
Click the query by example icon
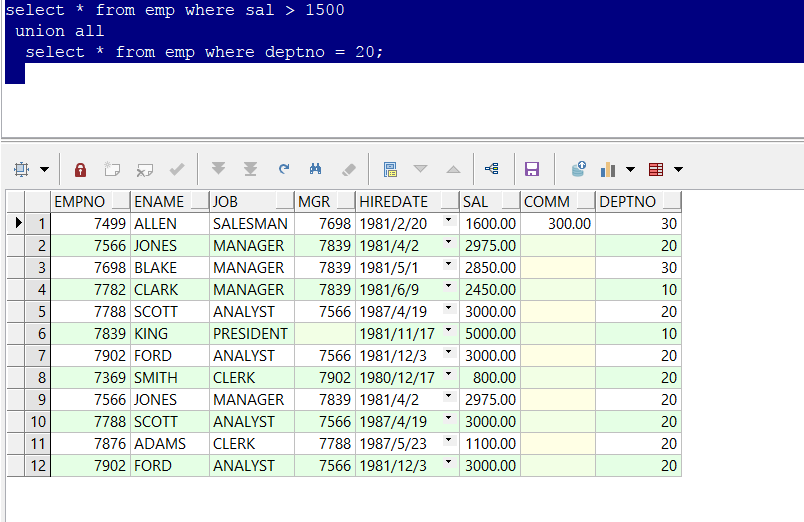tap(390, 169)
